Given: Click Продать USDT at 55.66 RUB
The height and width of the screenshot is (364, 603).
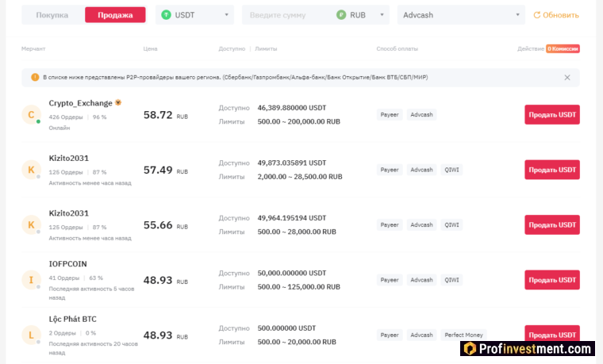Looking at the screenshot, I should click(x=552, y=224).
